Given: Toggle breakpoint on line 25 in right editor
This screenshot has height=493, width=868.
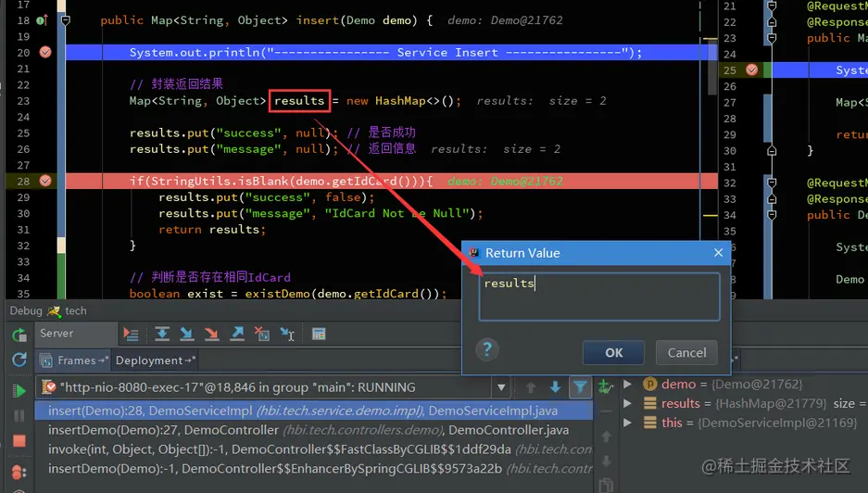Looking at the screenshot, I should click(752, 70).
